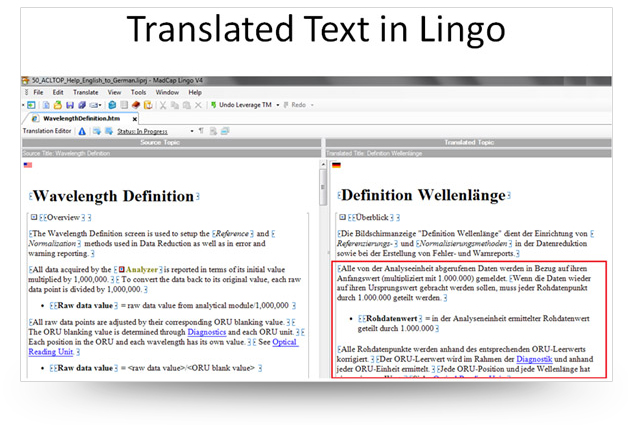Click the Translation Editor label

(47, 131)
